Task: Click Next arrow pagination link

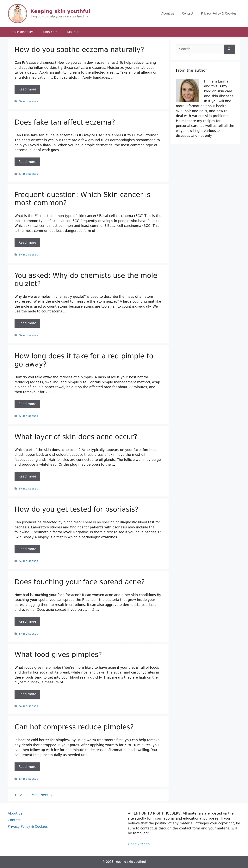Action: tap(46, 795)
